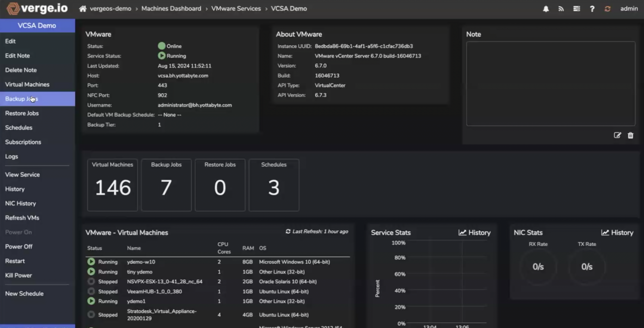
Task: Click VCSA Demo breadcrumb
Action: 289,8
